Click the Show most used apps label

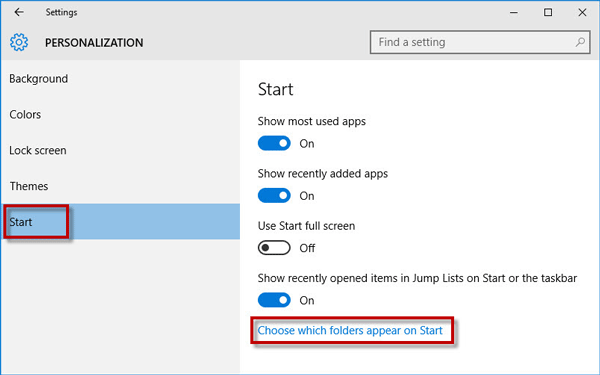tap(311, 121)
